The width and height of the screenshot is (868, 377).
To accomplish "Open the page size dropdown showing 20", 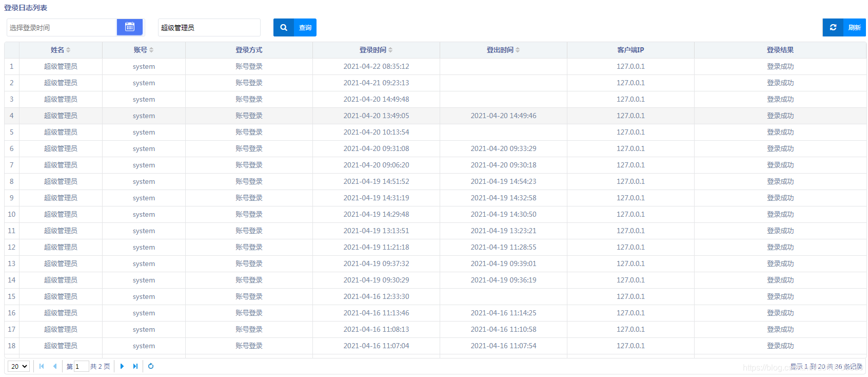I will (x=18, y=366).
